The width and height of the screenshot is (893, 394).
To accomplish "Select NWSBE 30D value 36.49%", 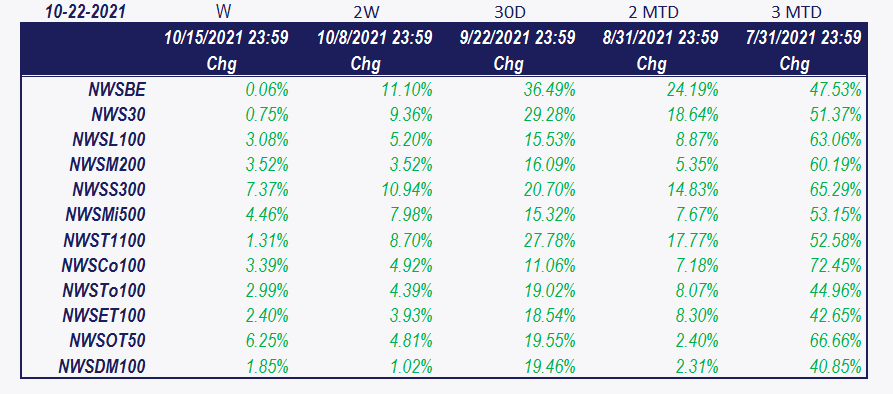I will [x=549, y=89].
